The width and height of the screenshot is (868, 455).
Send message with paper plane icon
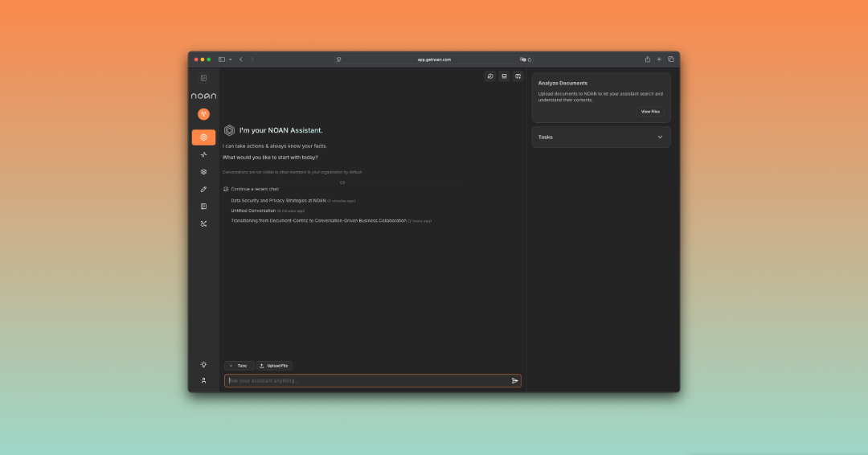pos(515,381)
